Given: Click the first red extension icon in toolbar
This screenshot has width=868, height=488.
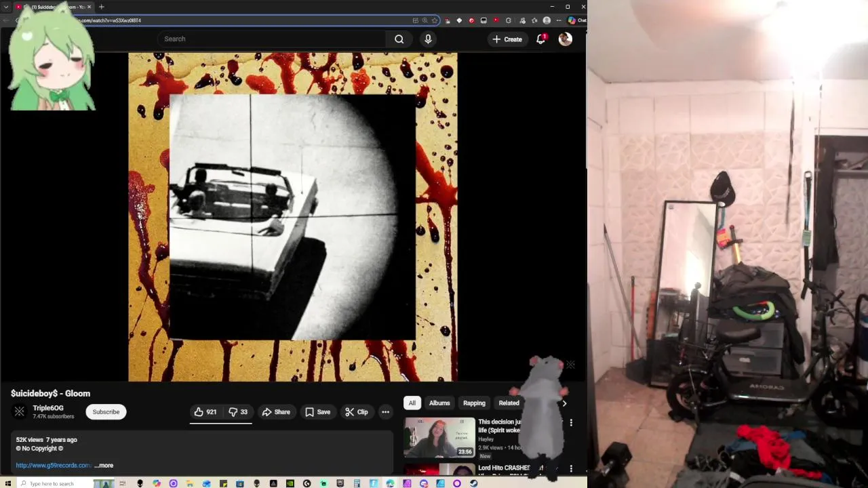Looking at the screenshot, I should pyautogui.click(x=448, y=20).
